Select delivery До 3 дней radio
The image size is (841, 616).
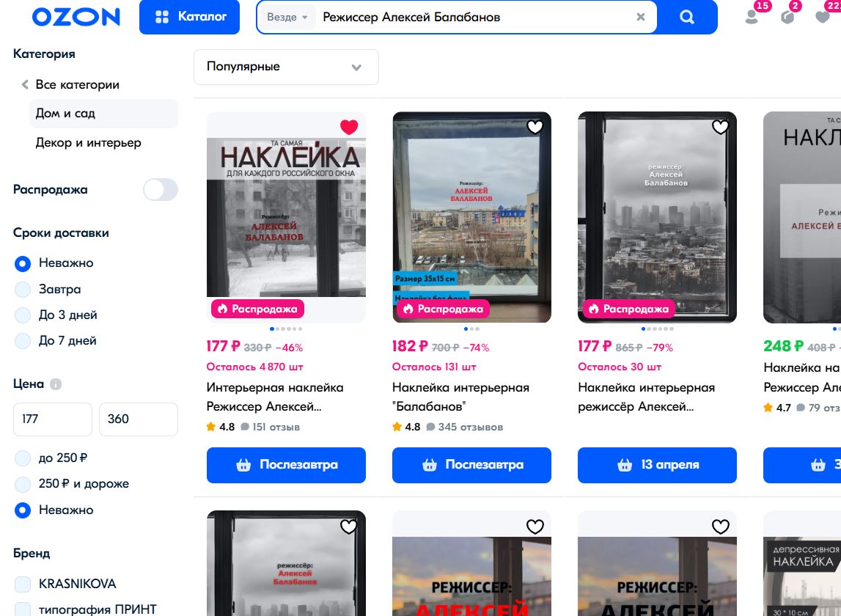[23, 315]
